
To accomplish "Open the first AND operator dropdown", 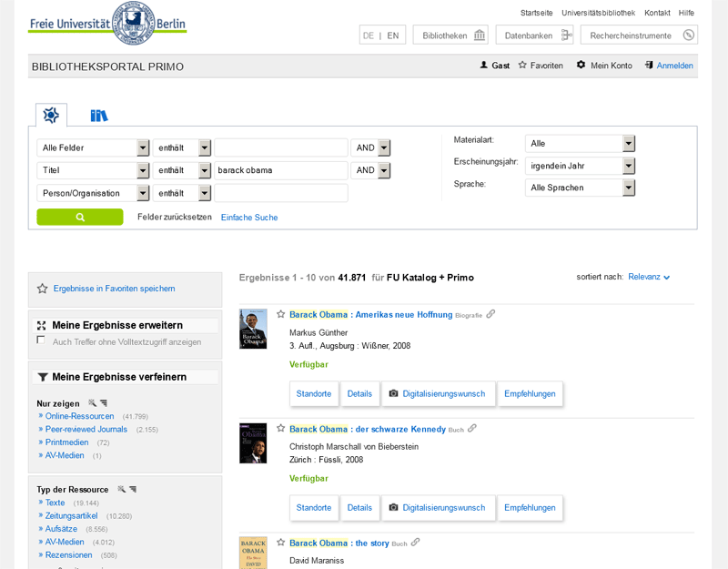I will [370, 147].
